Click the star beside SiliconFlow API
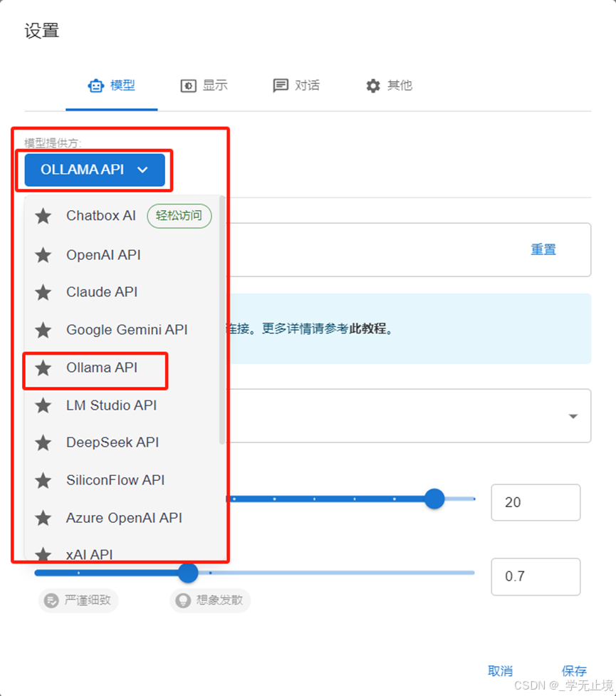 (43, 481)
